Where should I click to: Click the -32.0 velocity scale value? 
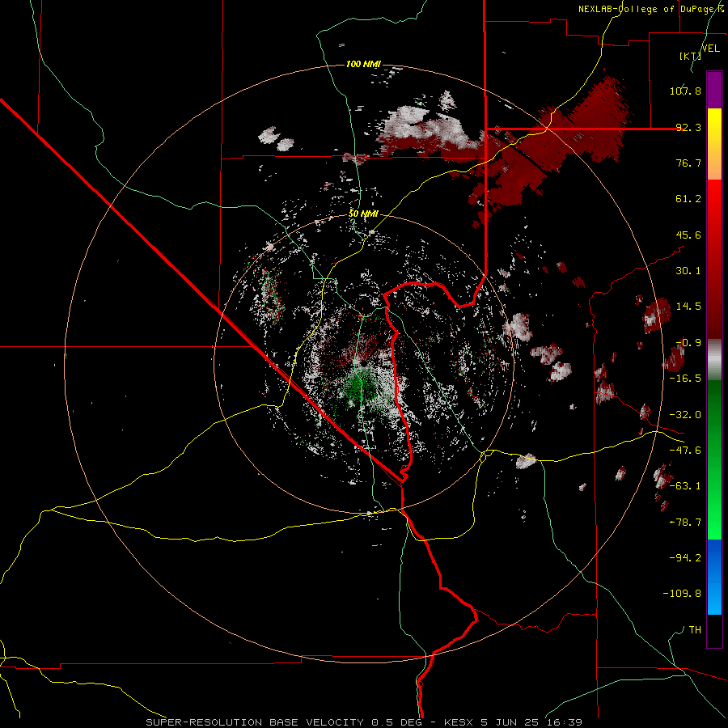[x=685, y=415]
